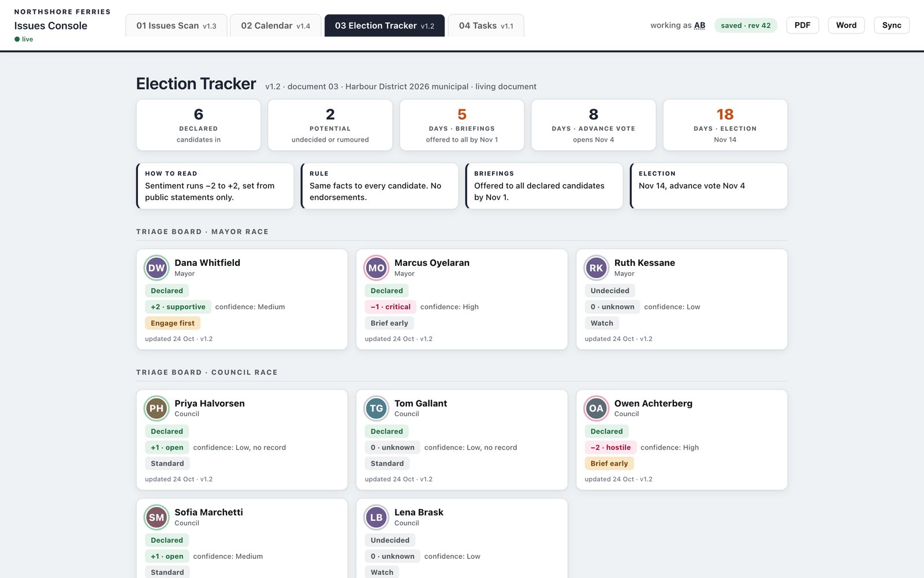Click Sofia Marchetti's name

208,512
